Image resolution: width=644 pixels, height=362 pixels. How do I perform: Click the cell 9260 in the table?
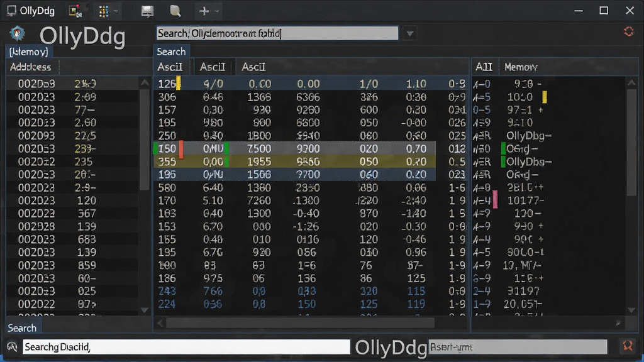click(308, 110)
